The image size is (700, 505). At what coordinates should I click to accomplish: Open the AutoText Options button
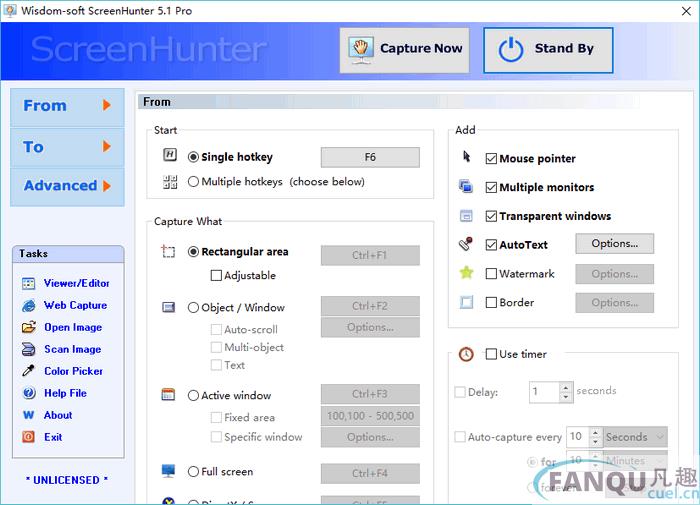pyautogui.click(x=614, y=244)
